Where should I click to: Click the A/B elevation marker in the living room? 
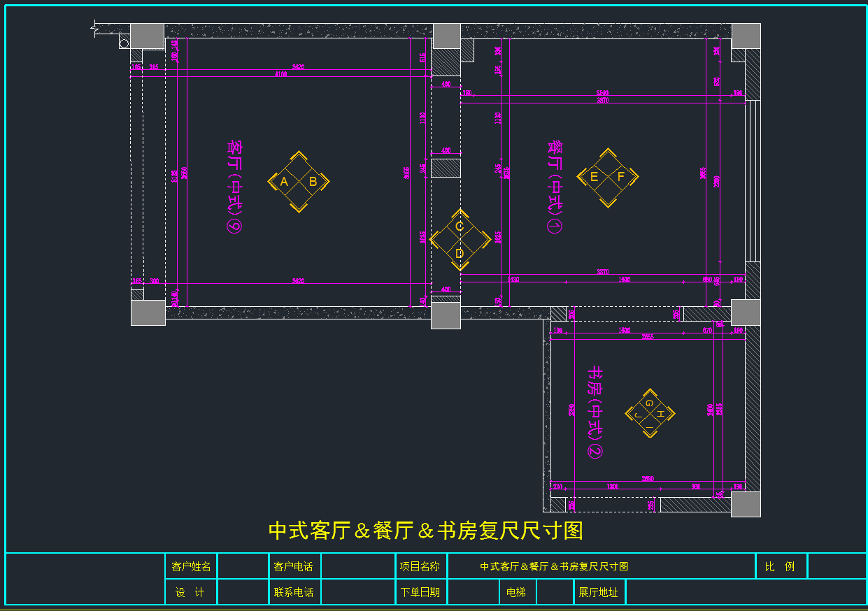[x=299, y=182]
